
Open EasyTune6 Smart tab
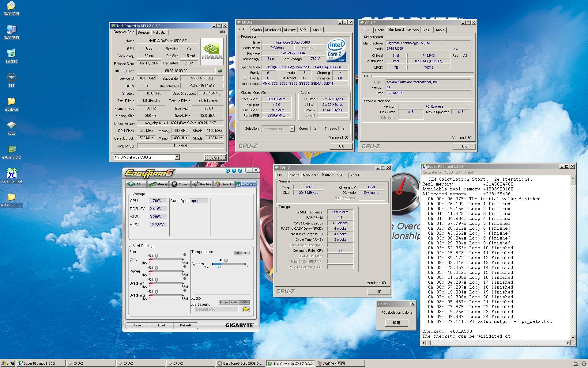224,184
